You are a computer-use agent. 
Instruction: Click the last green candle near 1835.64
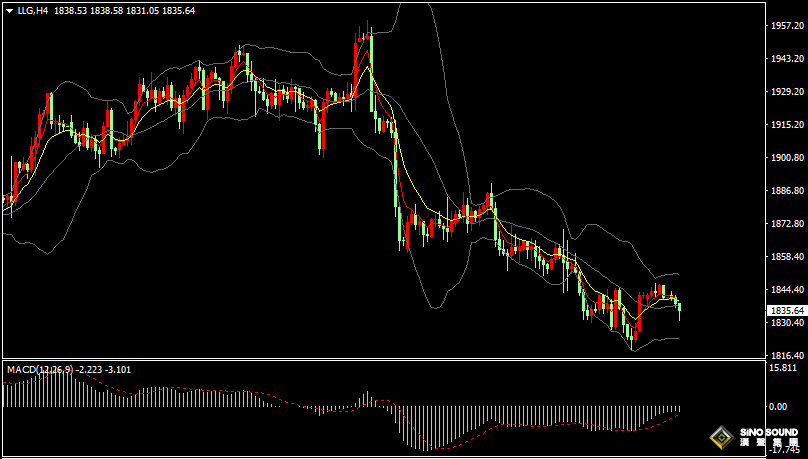pyautogui.click(x=680, y=311)
